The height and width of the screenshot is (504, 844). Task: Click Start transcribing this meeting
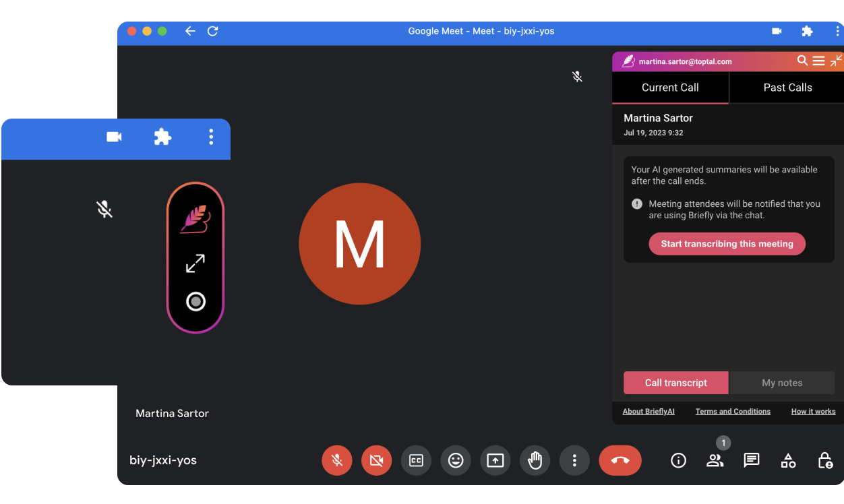click(727, 244)
